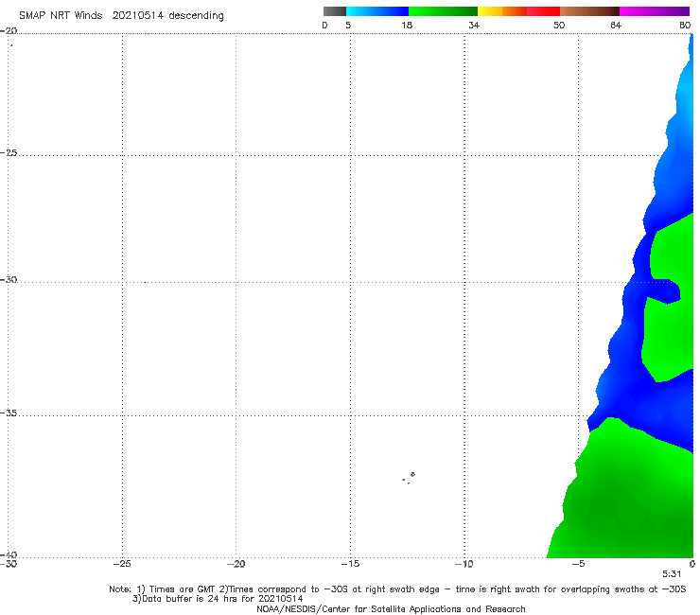Click the blue 5-18 segment of color bar
The height and width of the screenshot is (615, 700).
click(x=377, y=11)
